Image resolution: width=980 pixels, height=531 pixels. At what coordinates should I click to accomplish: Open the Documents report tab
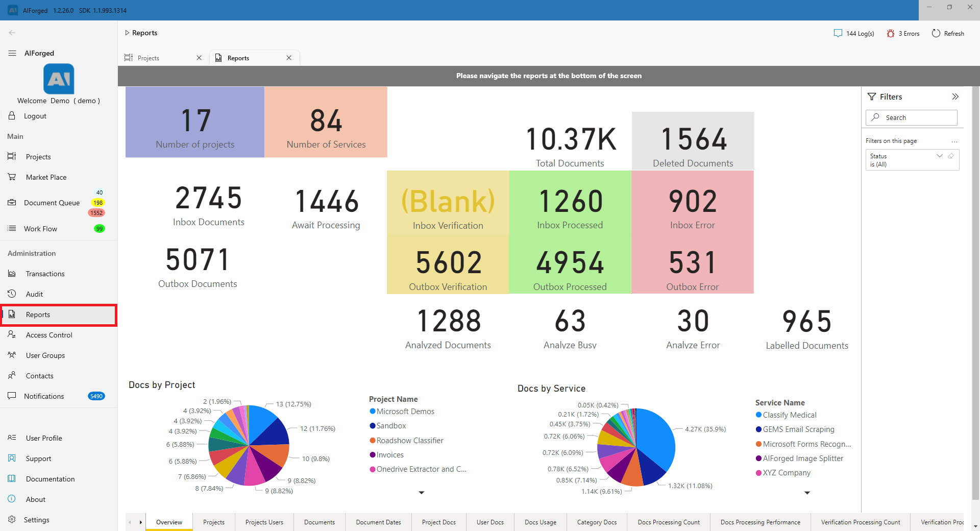tap(320, 522)
